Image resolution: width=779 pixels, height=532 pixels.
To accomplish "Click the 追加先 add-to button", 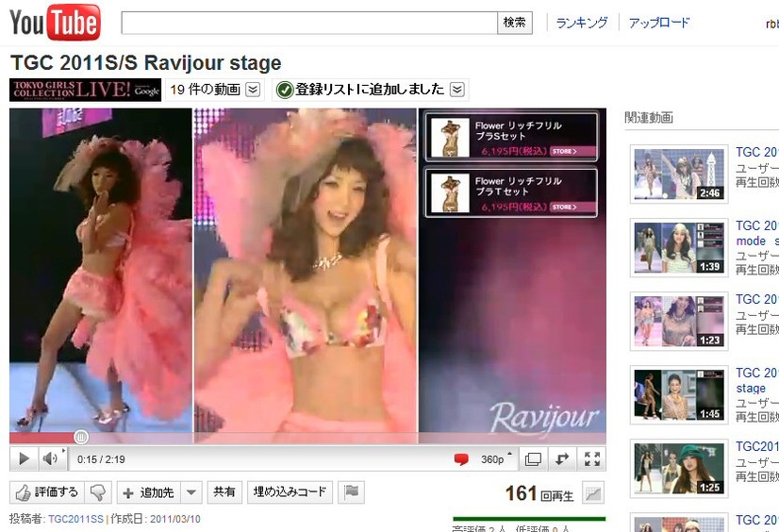I will (x=149, y=492).
